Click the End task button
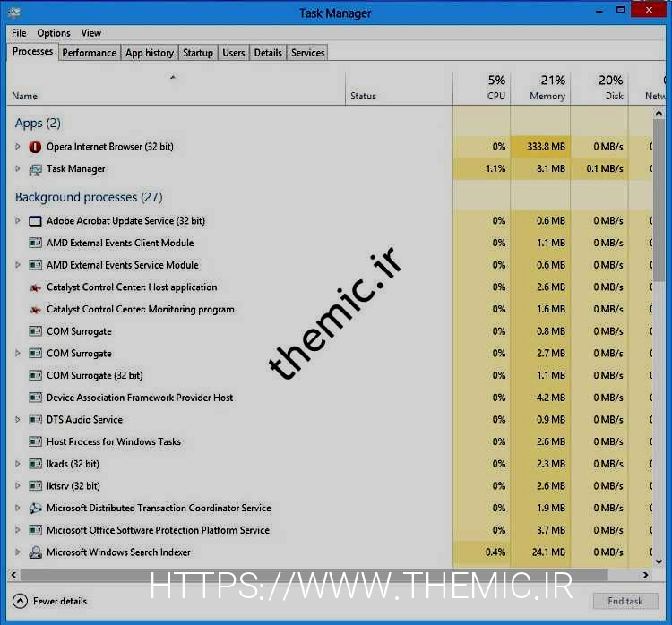Image resolution: width=672 pixels, height=625 pixels. (625, 601)
